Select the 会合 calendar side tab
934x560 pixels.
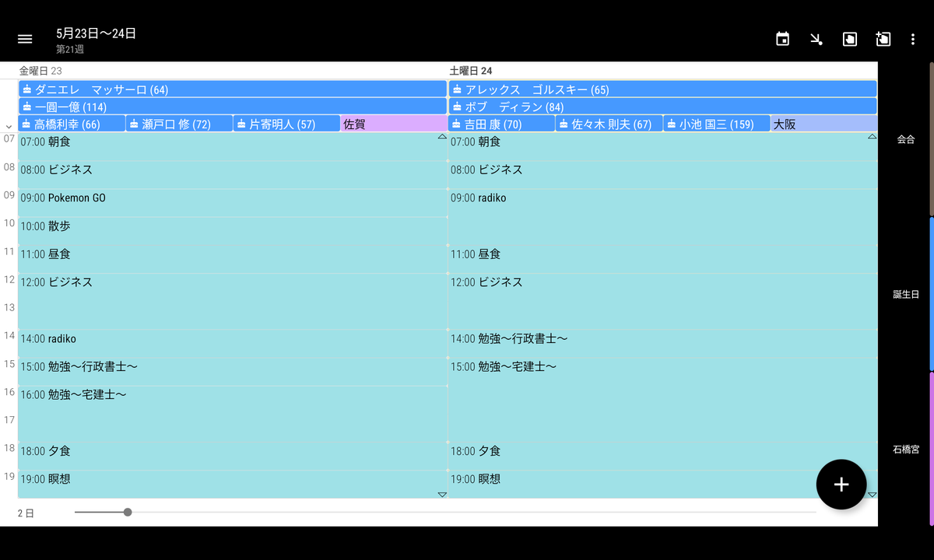[x=906, y=139]
